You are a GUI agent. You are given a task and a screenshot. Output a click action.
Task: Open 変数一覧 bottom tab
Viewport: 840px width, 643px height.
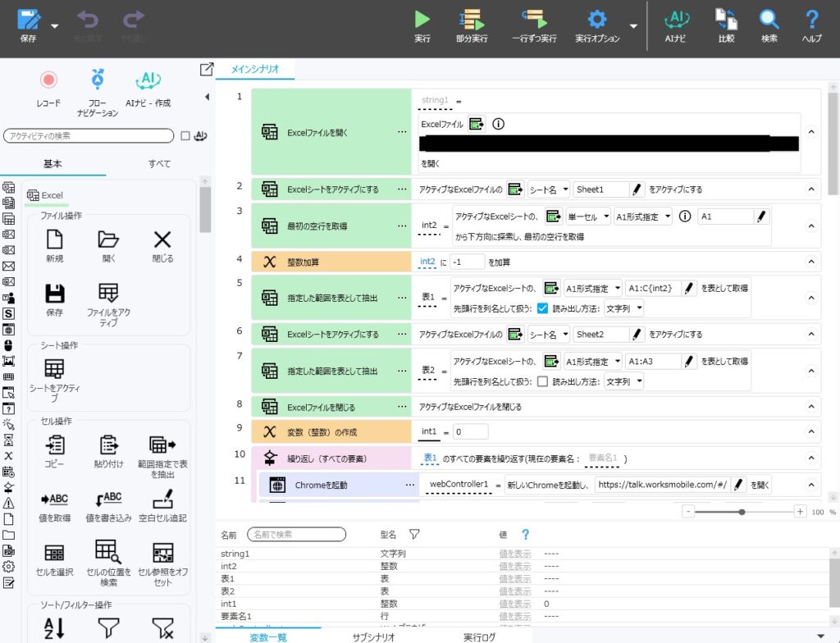pos(268,637)
